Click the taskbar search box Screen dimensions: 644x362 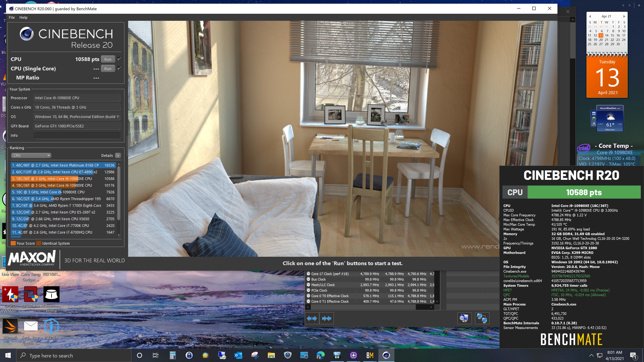tap(74, 355)
